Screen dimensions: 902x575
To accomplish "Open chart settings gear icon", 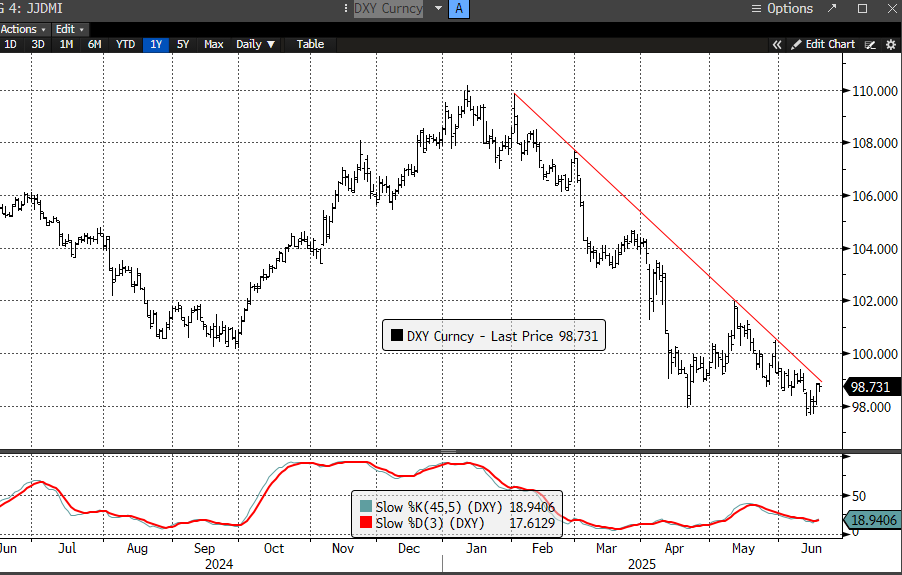I will click(890, 44).
